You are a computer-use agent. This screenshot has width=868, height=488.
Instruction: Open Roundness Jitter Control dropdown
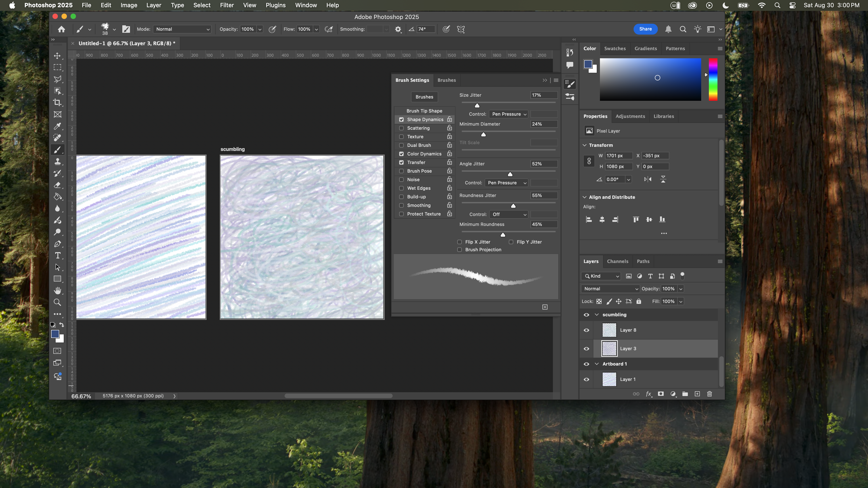tap(509, 215)
